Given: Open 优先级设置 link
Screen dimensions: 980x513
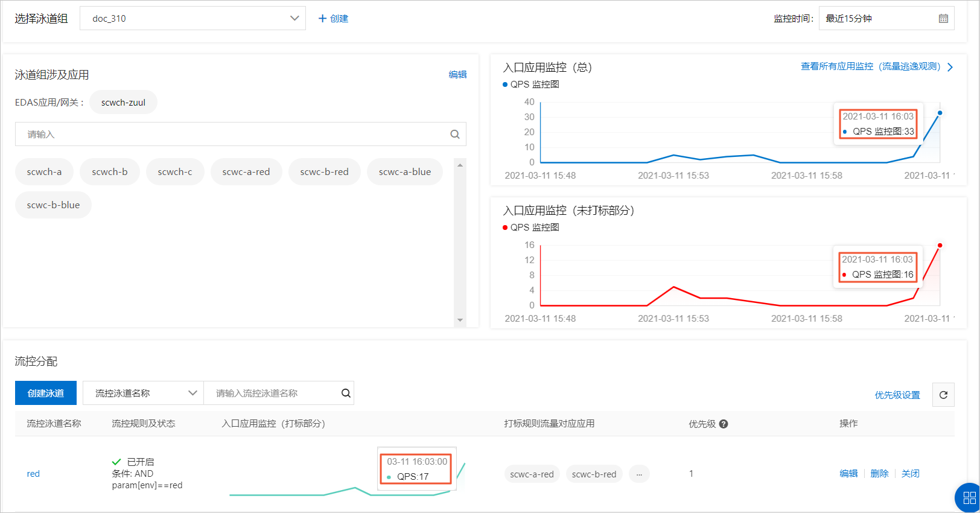Looking at the screenshot, I should click(x=897, y=395).
